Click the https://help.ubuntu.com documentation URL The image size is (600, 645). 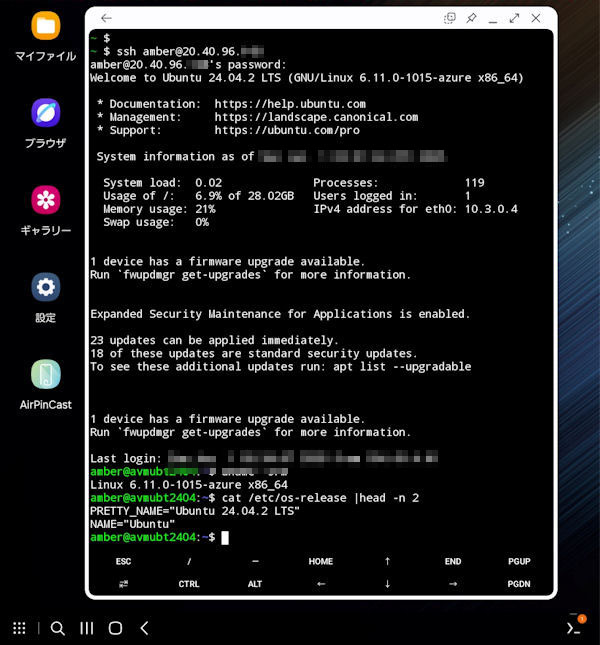(x=290, y=104)
